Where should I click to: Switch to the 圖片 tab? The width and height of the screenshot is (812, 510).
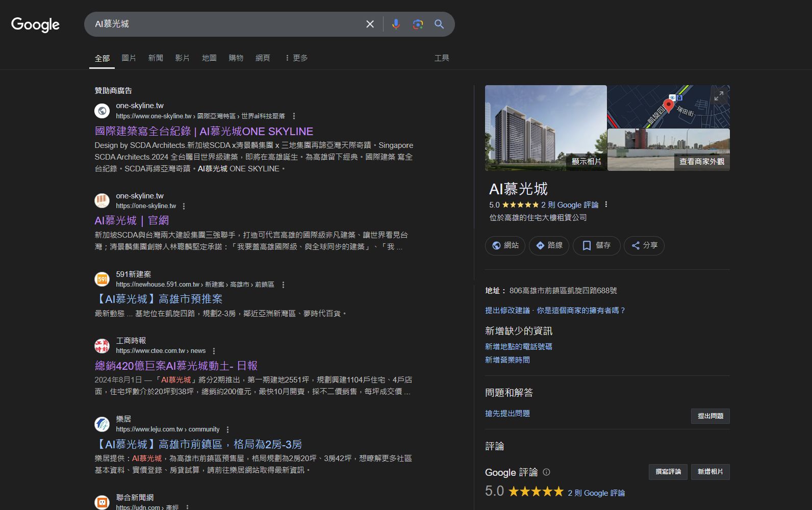[129, 58]
